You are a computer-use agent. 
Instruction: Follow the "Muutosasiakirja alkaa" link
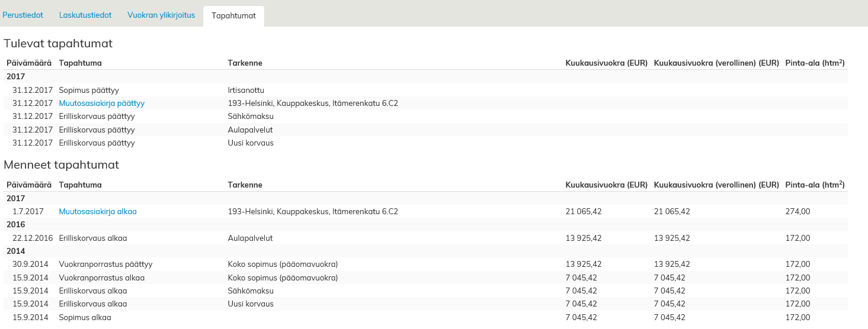click(x=98, y=211)
